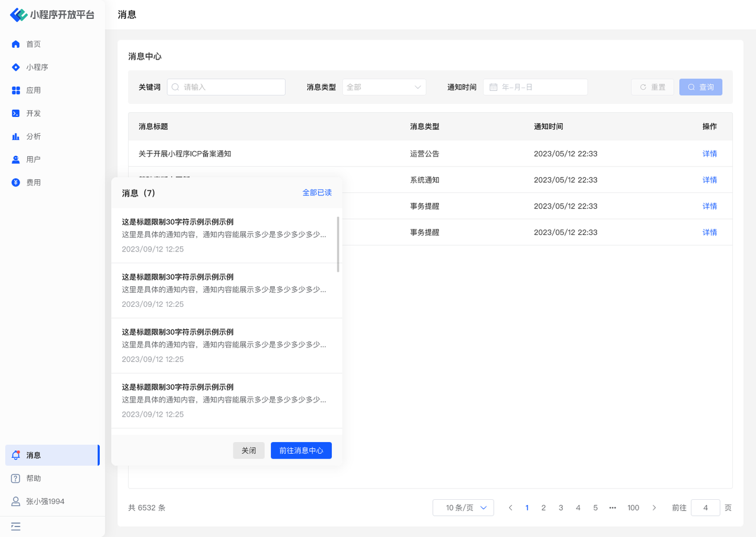Mark all messages as read via 全部已读

tap(317, 193)
